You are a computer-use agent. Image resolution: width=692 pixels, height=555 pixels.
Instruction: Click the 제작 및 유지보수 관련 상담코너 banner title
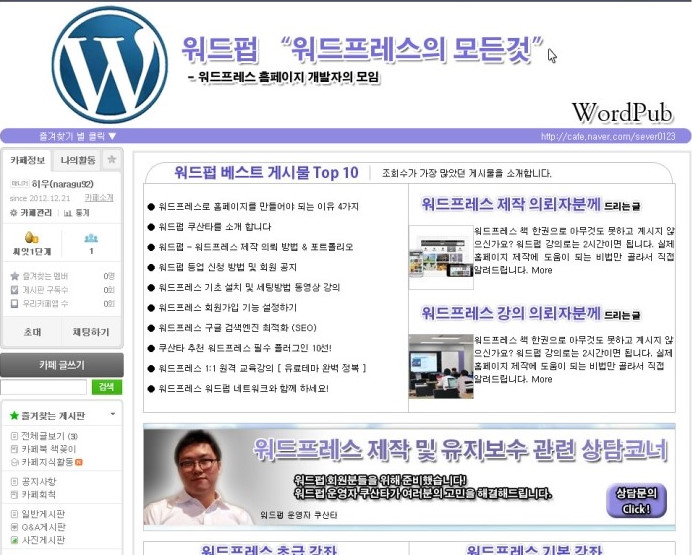[460, 450]
